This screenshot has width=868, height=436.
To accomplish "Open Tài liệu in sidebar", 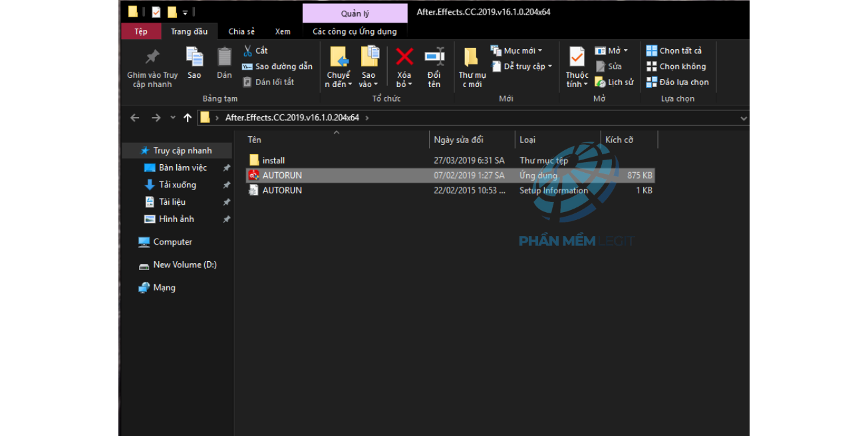I will point(172,202).
